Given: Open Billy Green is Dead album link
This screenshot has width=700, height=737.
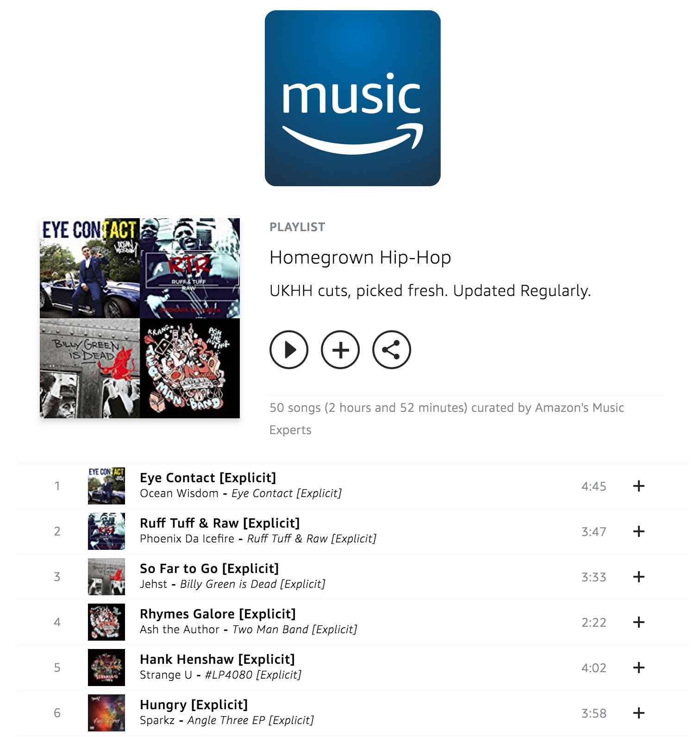Looking at the screenshot, I should point(253,584).
